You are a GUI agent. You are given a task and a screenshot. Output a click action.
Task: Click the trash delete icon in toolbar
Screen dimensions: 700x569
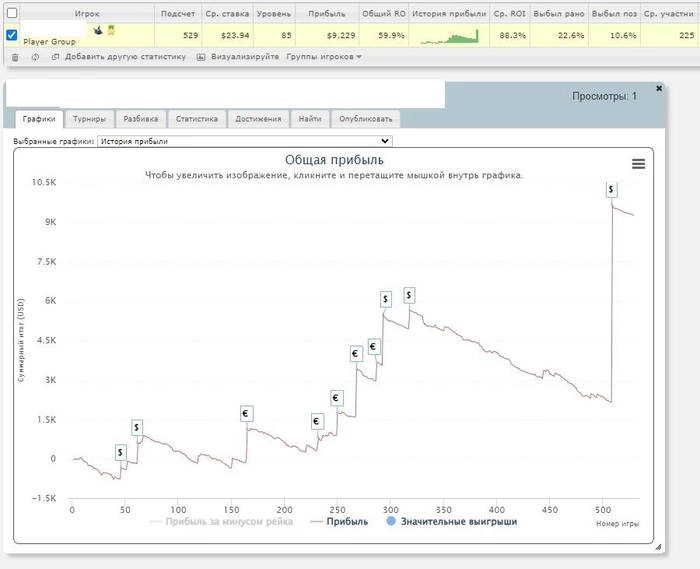pos(15,57)
